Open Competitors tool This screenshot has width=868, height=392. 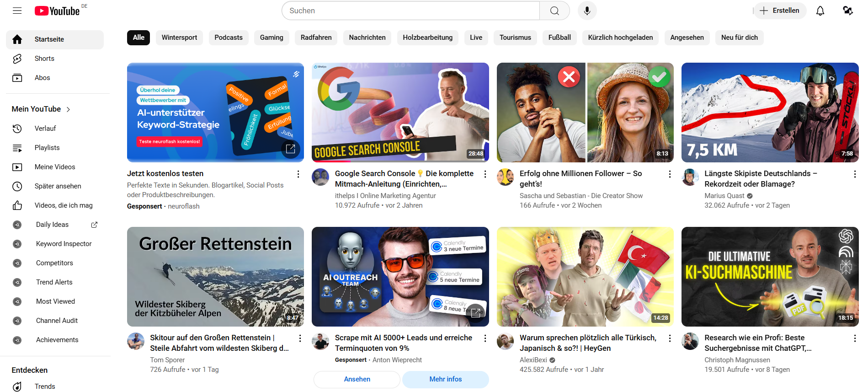(55, 263)
